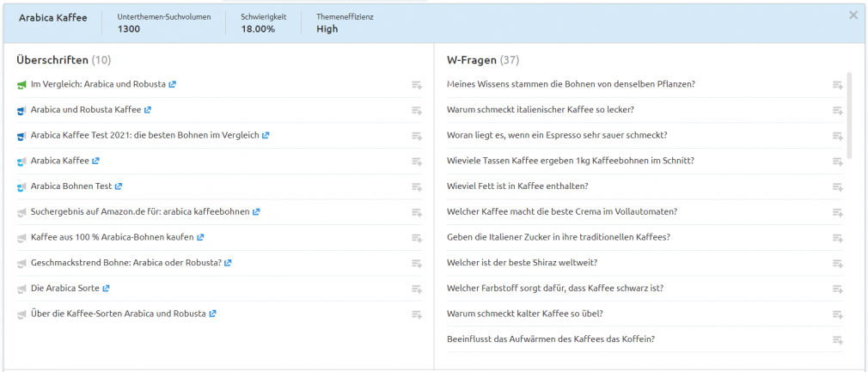Screen dimensions: 868x372
Task: Add 'Geschmackstrend Bohne' headline to list
Action: pyautogui.click(x=417, y=263)
